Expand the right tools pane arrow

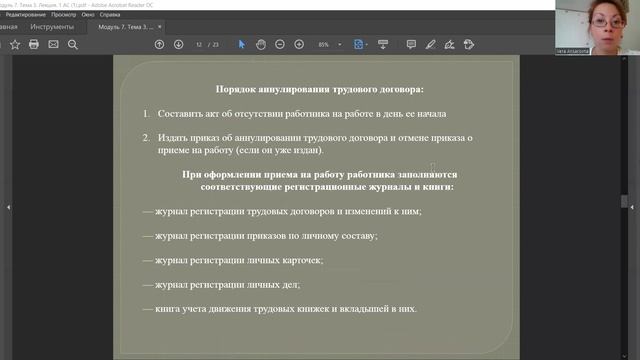click(x=632, y=207)
